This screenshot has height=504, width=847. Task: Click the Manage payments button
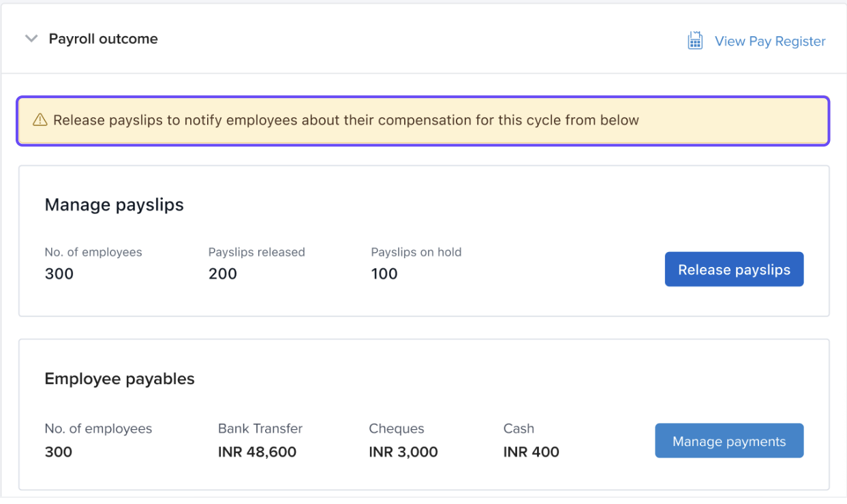[729, 441]
